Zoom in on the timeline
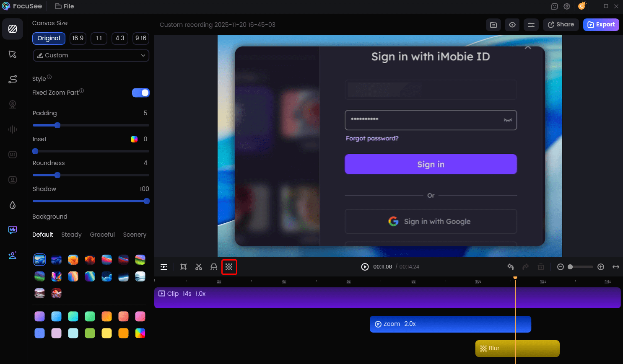The image size is (623, 364). 601,266
